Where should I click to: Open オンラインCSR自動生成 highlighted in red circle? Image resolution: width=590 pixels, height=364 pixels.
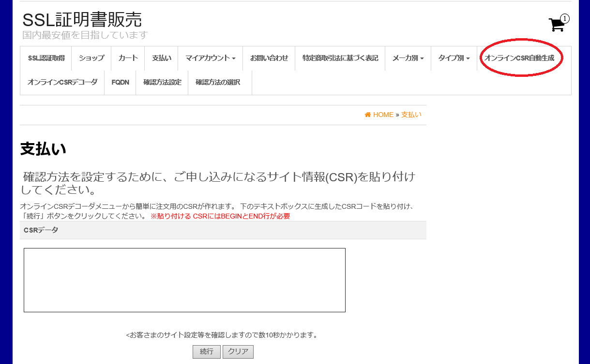tap(521, 58)
